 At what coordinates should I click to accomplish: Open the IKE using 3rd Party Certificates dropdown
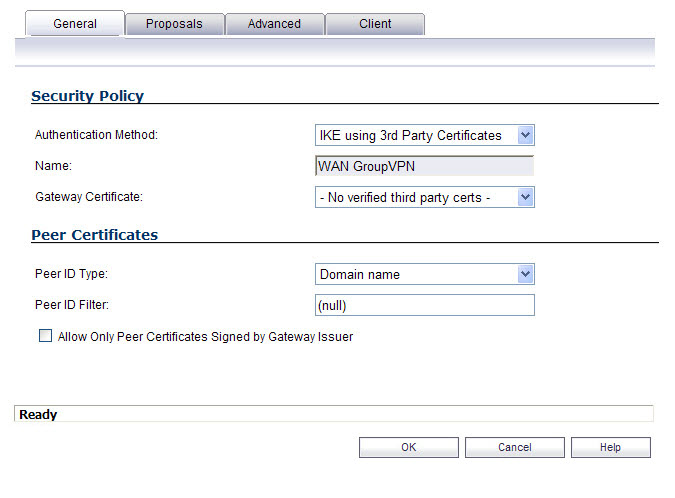coord(424,135)
